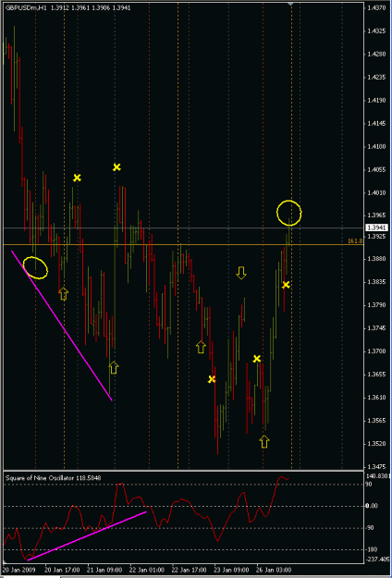The width and height of the screenshot is (392, 578).
Task: Select the large yellow circle near 1.3965
Action: (289, 213)
